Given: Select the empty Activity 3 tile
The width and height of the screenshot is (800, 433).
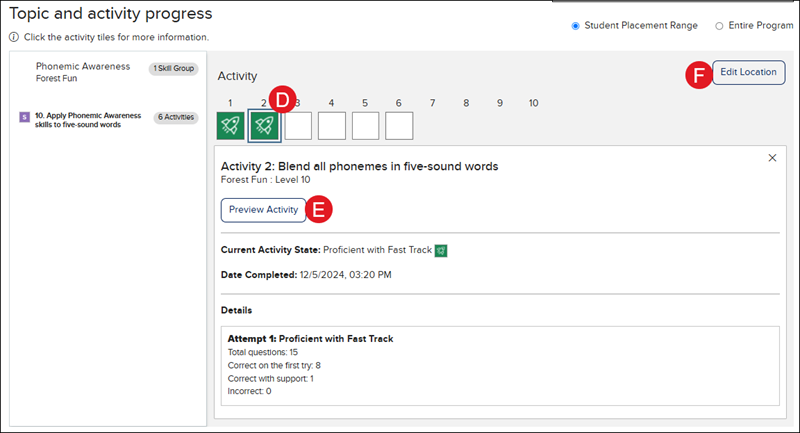Looking at the screenshot, I should click(299, 126).
